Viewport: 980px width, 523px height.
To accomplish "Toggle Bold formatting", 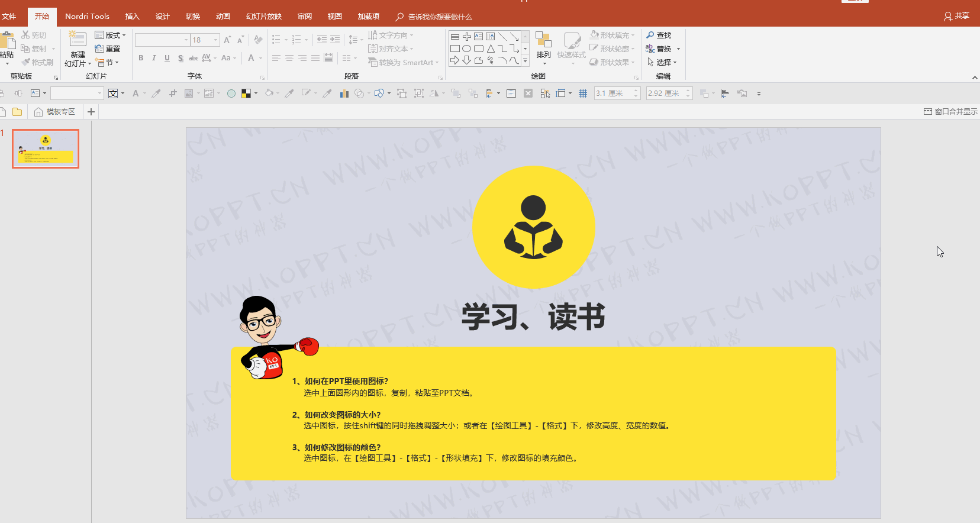I will tap(141, 58).
